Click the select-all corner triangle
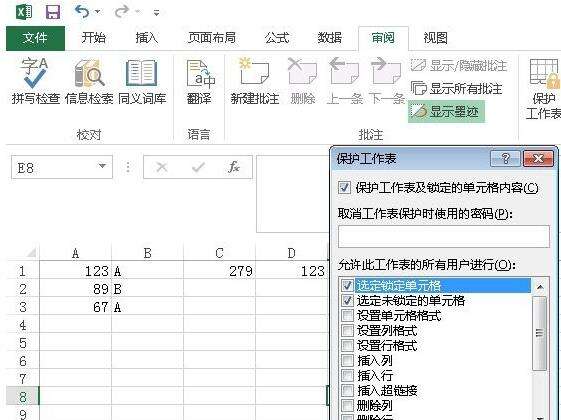The image size is (561, 420). tap(31, 253)
